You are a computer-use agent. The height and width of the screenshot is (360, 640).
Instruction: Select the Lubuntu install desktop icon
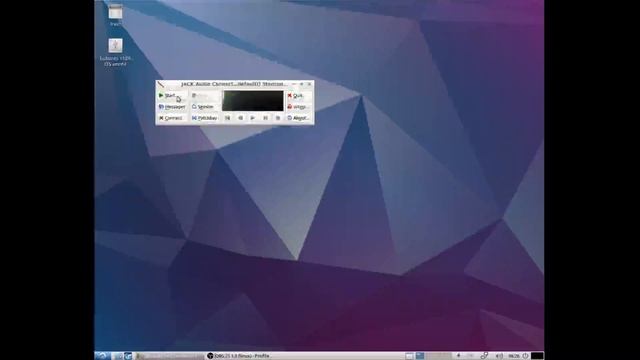click(116, 53)
